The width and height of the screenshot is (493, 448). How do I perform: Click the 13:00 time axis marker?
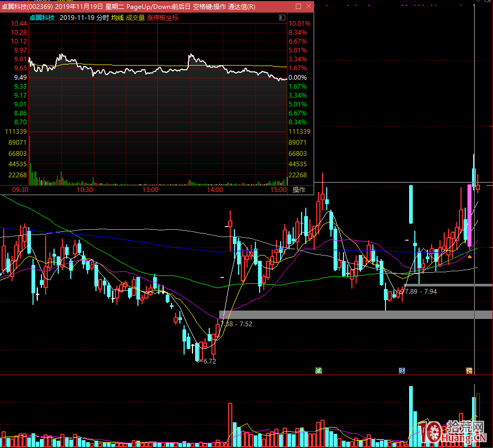[x=150, y=190]
